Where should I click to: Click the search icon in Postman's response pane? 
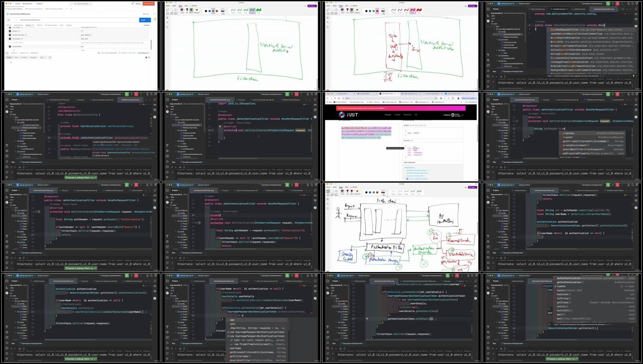pos(149,57)
